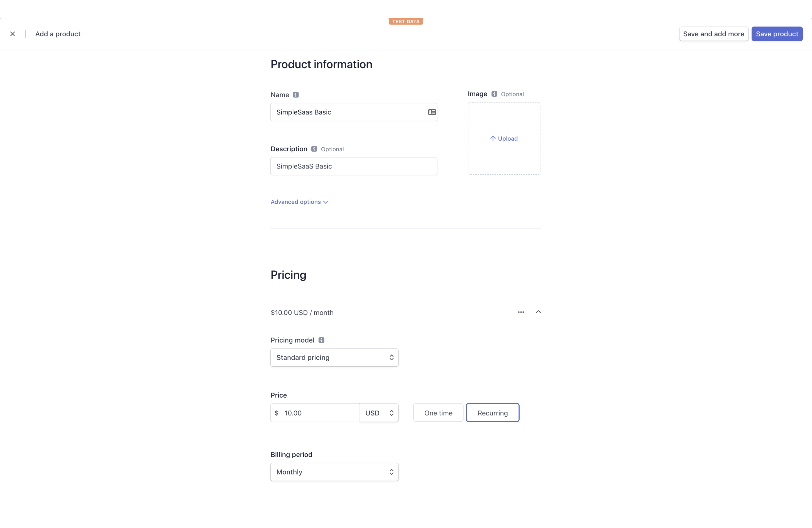Open the Monthly billing period dropdown

(x=334, y=472)
